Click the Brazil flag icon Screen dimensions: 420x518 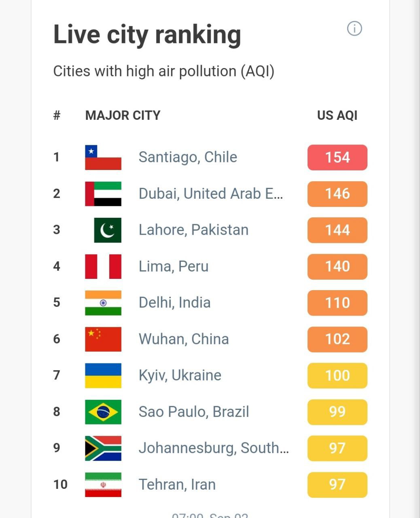coord(103,412)
